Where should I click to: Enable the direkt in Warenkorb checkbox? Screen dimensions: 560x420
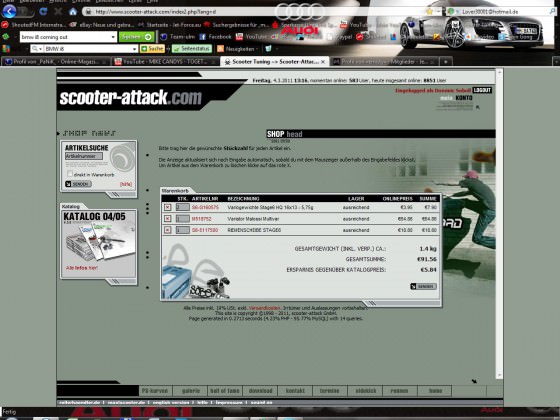tap(70, 174)
